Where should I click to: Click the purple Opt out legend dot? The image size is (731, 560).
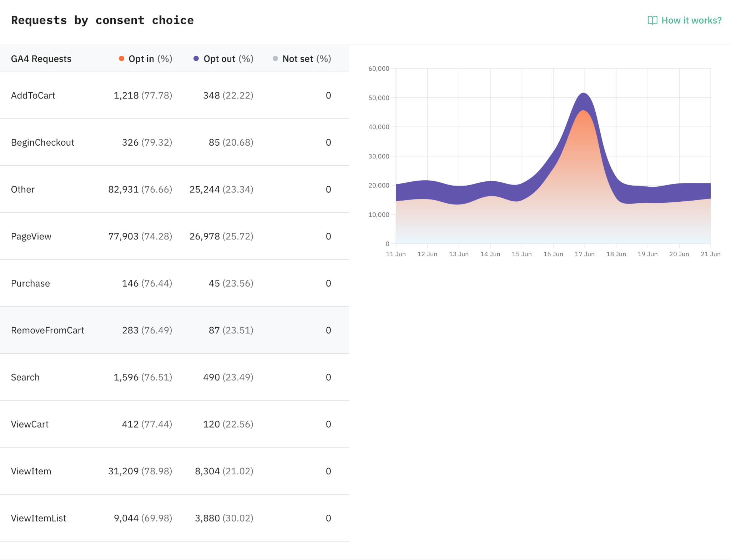(x=196, y=59)
